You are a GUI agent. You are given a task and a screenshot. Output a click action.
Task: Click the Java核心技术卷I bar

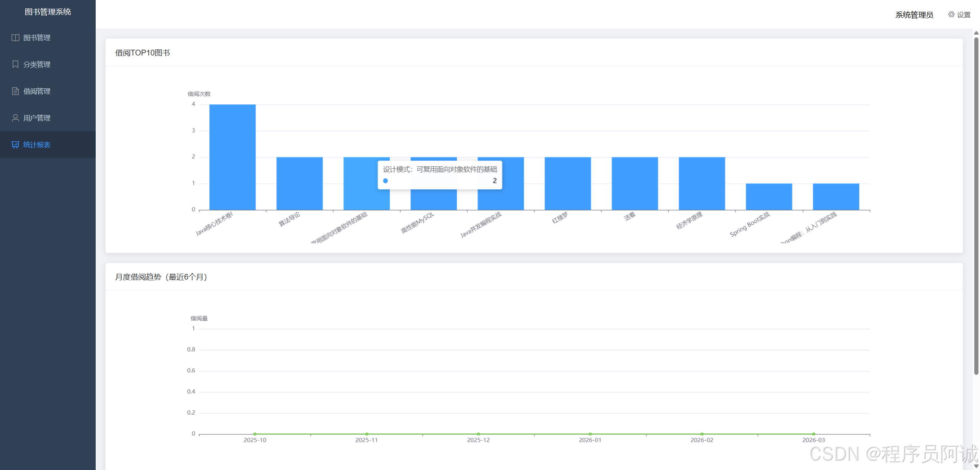coord(232,157)
